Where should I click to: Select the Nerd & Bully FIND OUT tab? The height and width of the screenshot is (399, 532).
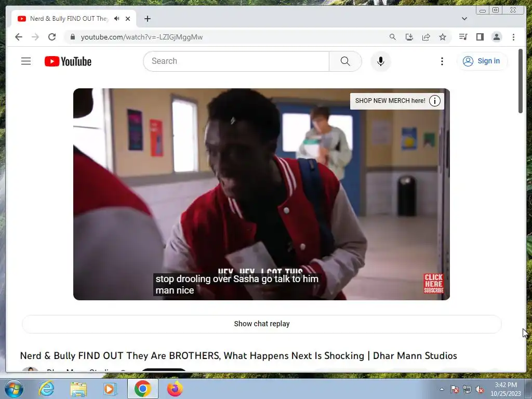(69, 19)
